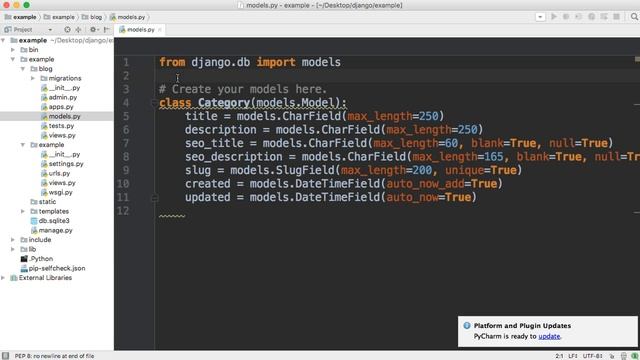Collapse the Category class fold marker
Viewport: 640px width, 360px height.
pyautogui.click(x=154, y=103)
